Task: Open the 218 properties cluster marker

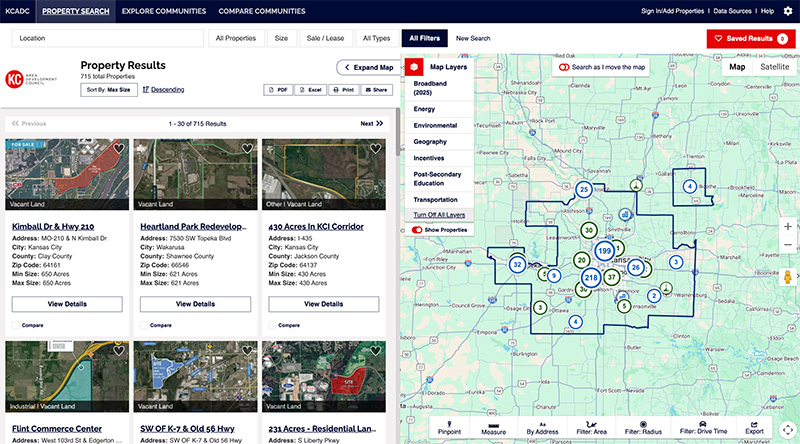Action: [591, 278]
